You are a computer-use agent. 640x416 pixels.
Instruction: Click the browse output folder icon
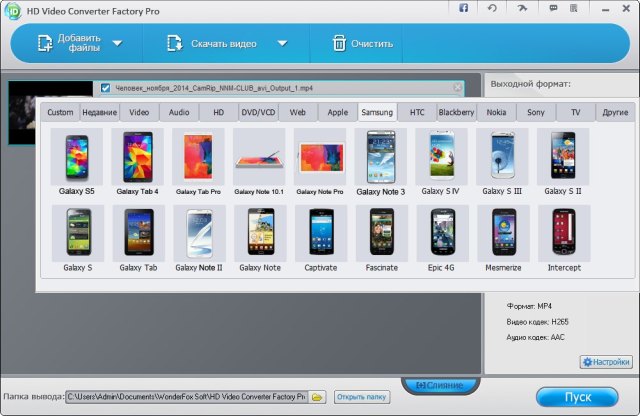[317, 397]
